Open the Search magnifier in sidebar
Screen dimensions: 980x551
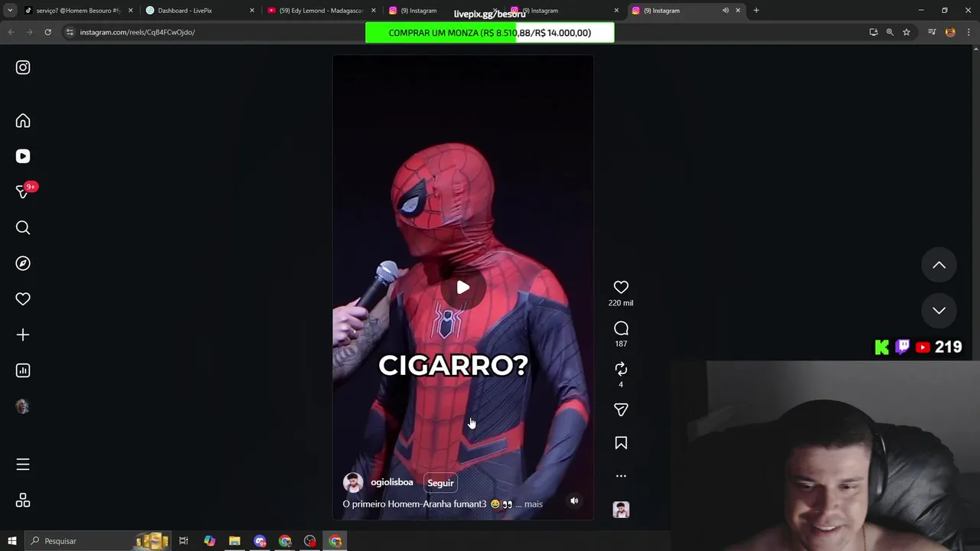[x=23, y=227]
